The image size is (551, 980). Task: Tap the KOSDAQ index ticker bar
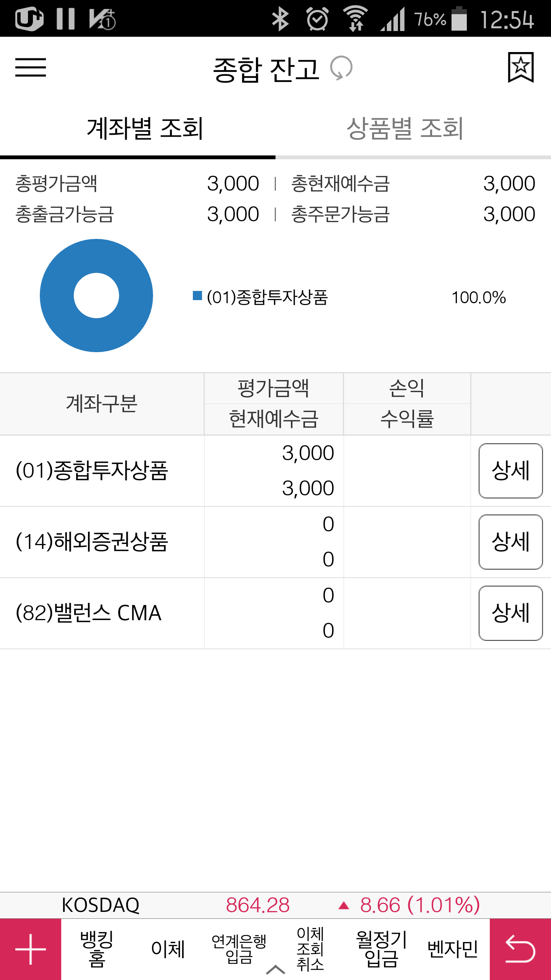coord(275,905)
